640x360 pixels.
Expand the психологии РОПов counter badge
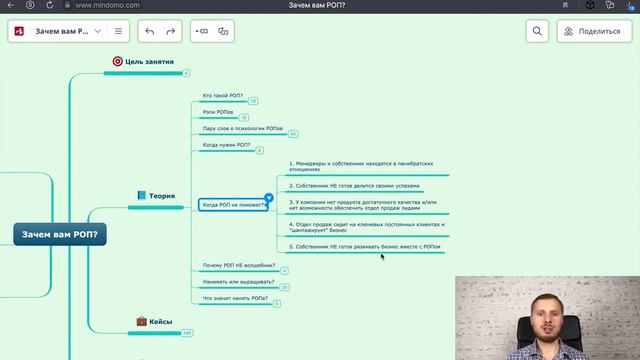point(293,134)
